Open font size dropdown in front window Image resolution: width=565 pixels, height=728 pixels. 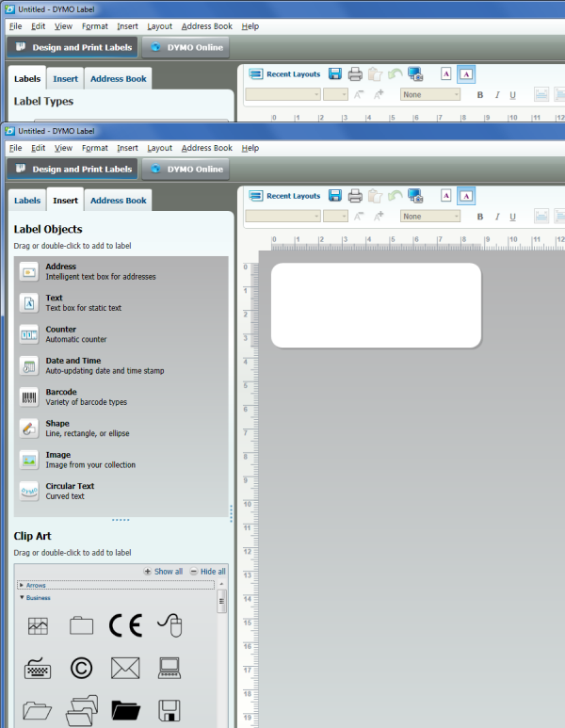(x=335, y=217)
